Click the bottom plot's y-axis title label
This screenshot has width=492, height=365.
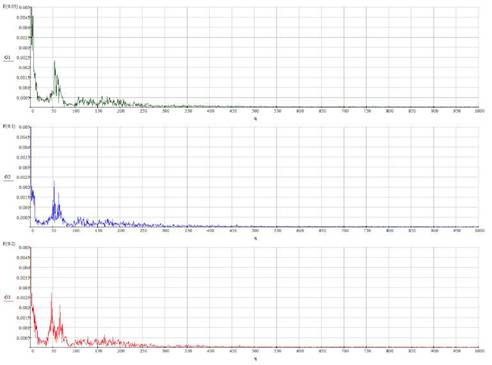point(9,244)
